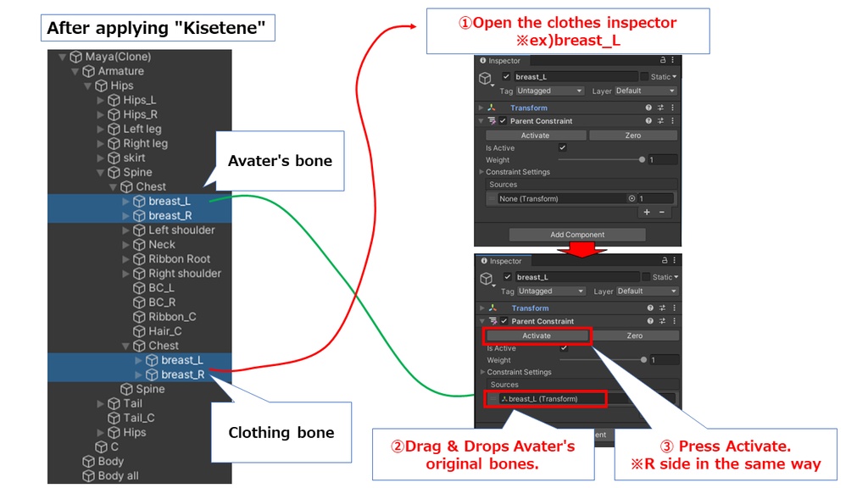Image resolution: width=868 pixels, height=488 pixels.
Task: Click the GameObject cube icon in upper Inspector
Action: pos(485,79)
